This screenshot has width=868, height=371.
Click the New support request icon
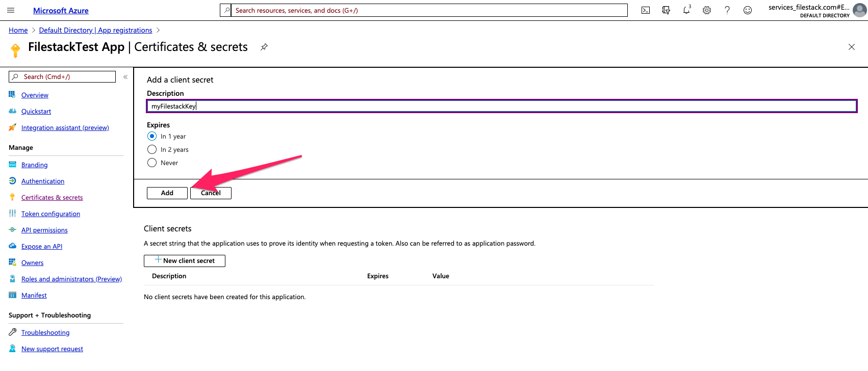click(x=12, y=349)
